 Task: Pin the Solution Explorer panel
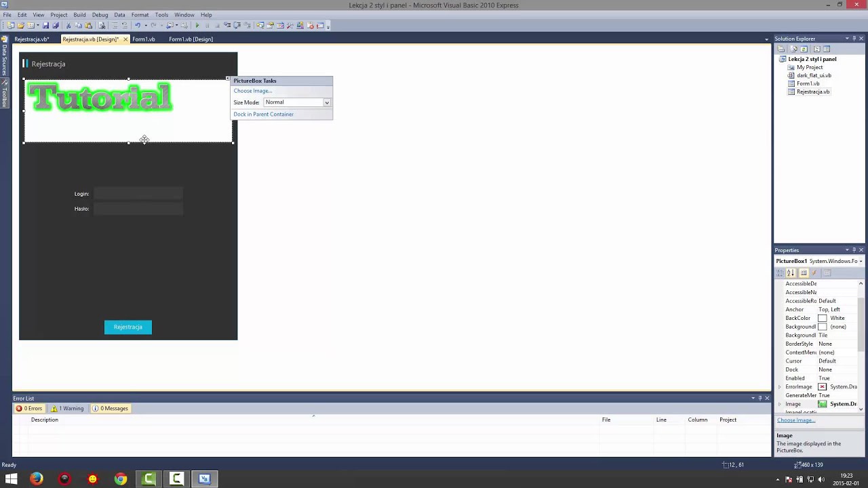(x=854, y=39)
